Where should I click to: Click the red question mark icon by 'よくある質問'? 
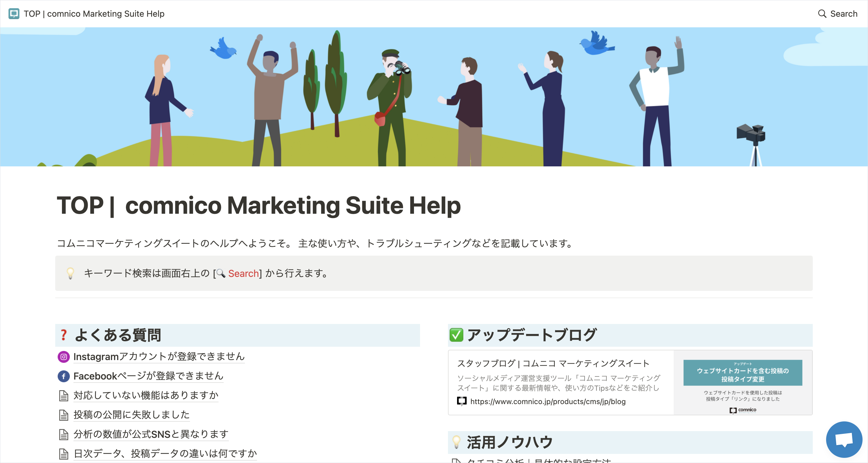tap(64, 335)
